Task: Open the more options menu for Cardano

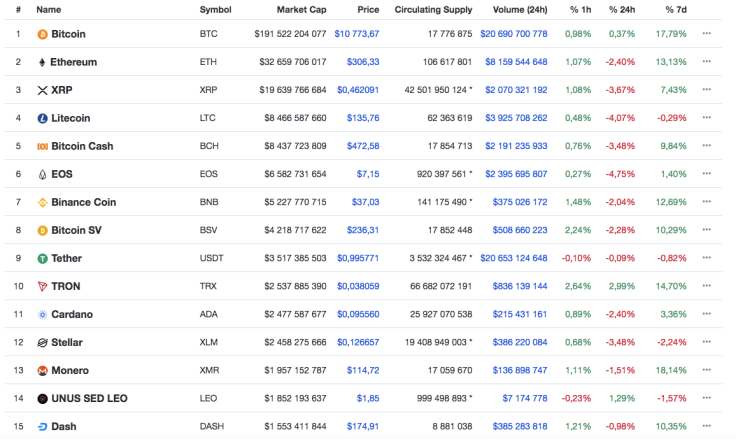Action: coord(706,314)
